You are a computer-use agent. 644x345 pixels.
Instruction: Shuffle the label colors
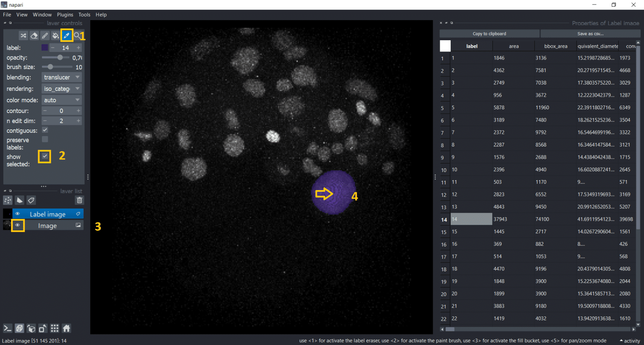[x=23, y=36]
